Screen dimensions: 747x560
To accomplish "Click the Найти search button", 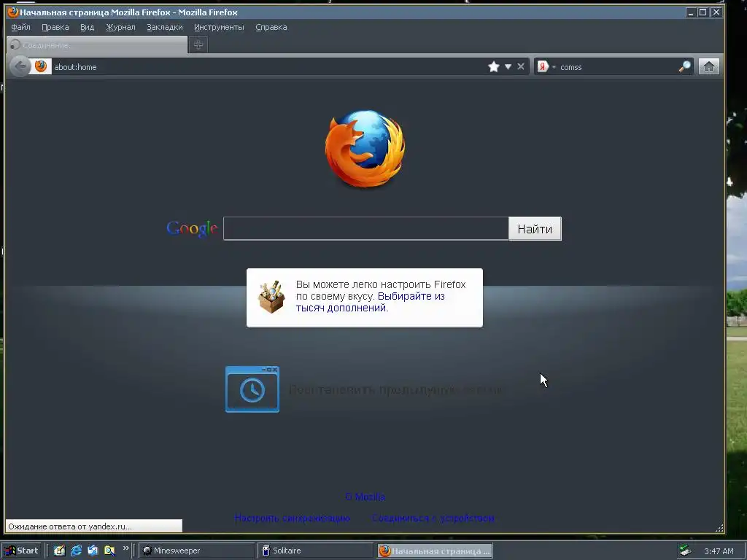I will point(535,228).
